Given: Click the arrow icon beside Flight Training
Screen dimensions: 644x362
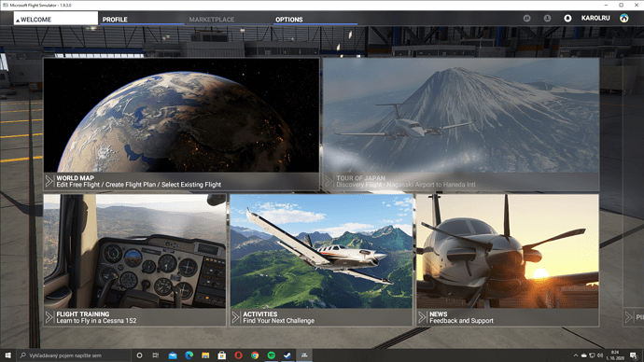Looking at the screenshot, I should click(49, 317).
